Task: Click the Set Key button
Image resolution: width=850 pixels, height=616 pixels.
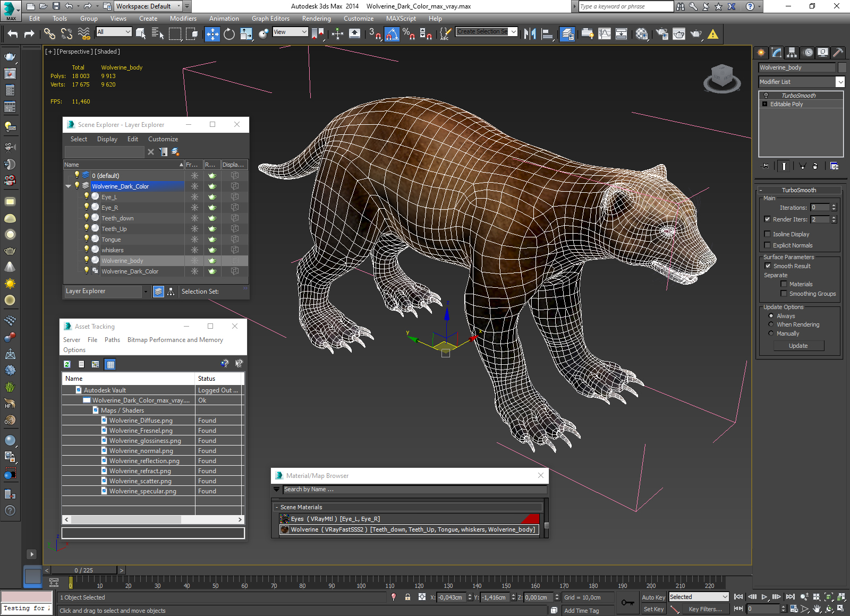Action: pyautogui.click(x=653, y=609)
